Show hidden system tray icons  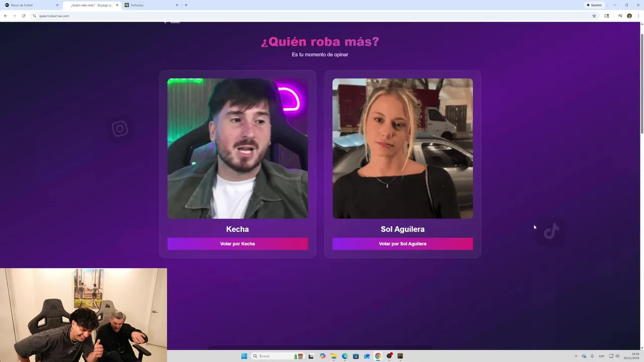point(576,356)
